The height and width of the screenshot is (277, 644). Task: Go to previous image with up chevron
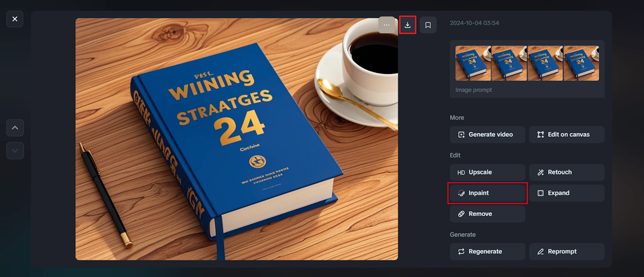(x=15, y=128)
